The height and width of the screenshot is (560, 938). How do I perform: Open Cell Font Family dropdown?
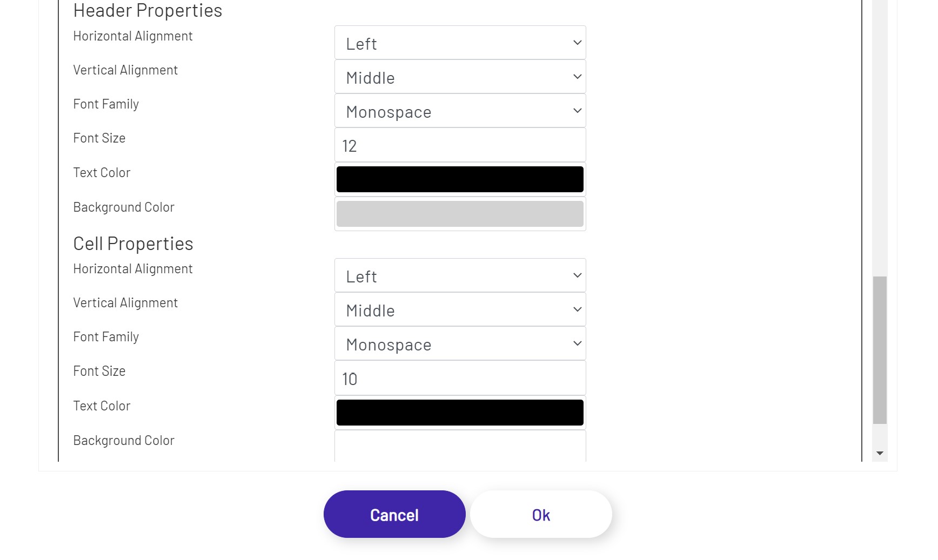click(x=459, y=344)
